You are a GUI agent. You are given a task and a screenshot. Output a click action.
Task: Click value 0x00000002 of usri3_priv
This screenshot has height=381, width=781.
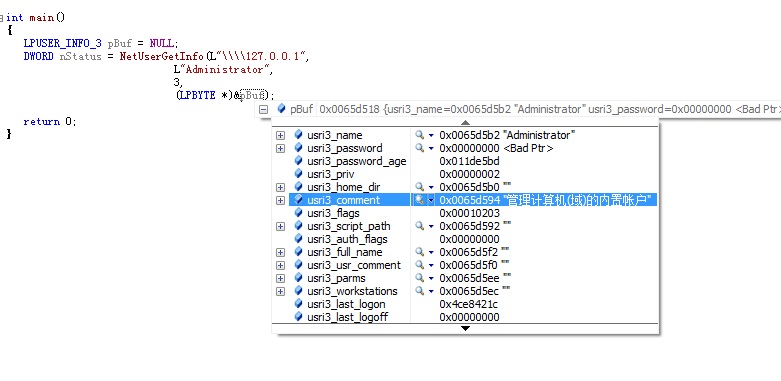[x=469, y=174]
